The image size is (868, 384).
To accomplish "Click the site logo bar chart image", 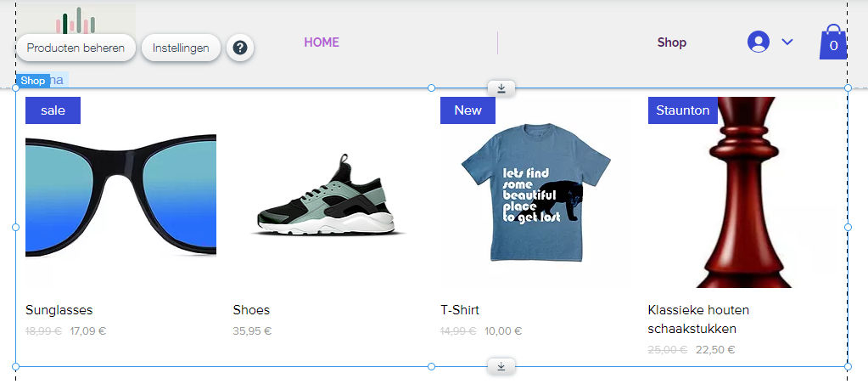I will 76,20.
